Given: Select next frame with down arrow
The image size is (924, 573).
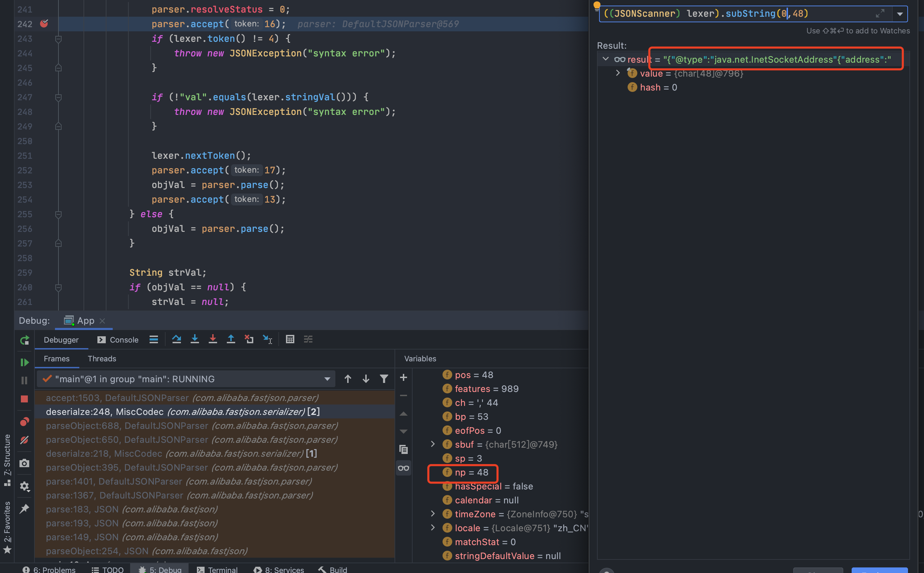Looking at the screenshot, I should tap(366, 379).
